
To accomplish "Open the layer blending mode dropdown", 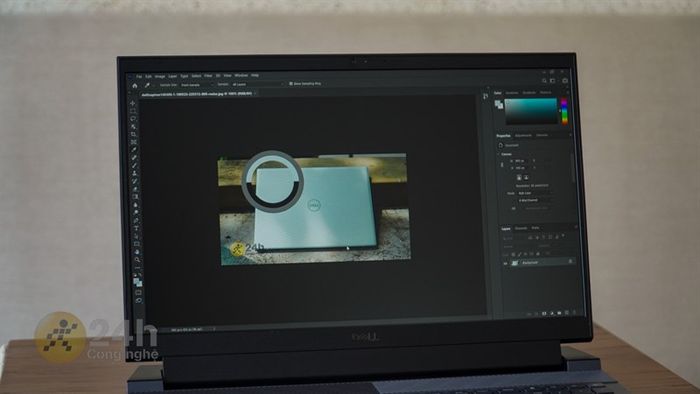I will [519, 246].
